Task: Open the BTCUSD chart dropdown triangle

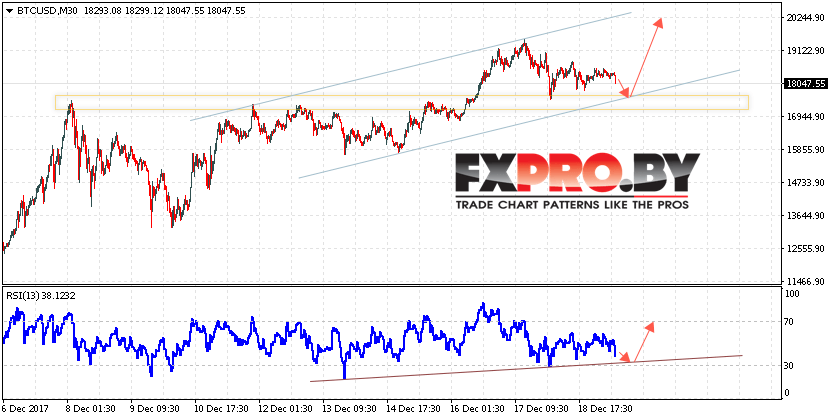Action: [x=8, y=10]
